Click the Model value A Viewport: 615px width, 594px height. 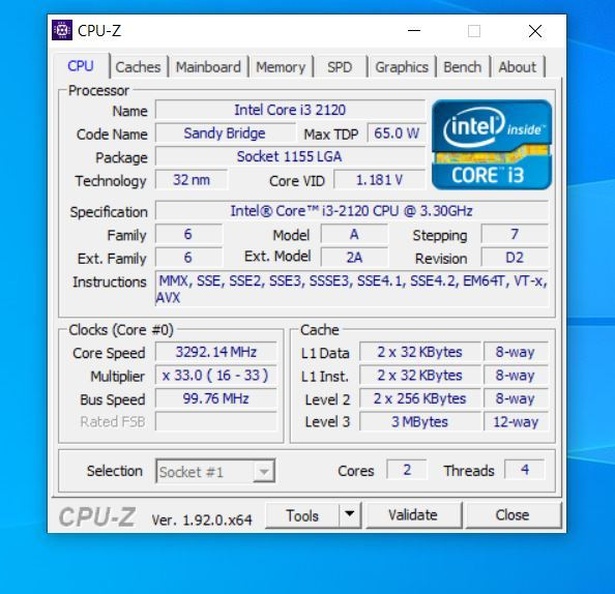354,234
